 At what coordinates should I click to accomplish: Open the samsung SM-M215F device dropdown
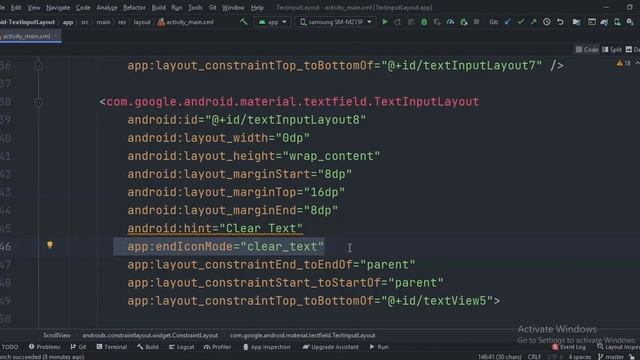[x=336, y=22]
